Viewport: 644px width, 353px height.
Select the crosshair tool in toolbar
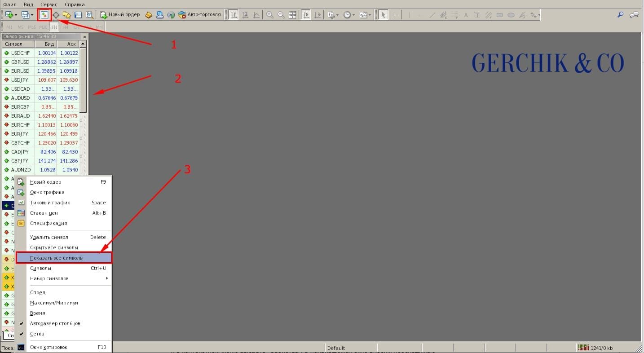pyautogui.click(x=395, y=15)
